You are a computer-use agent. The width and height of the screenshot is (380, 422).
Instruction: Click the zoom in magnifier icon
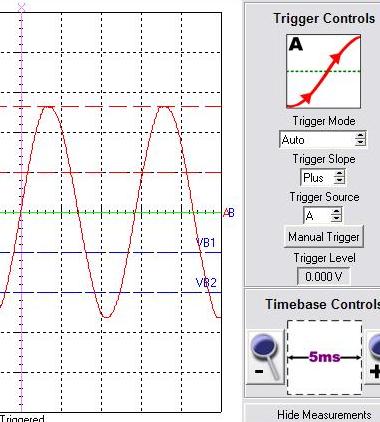373,357
